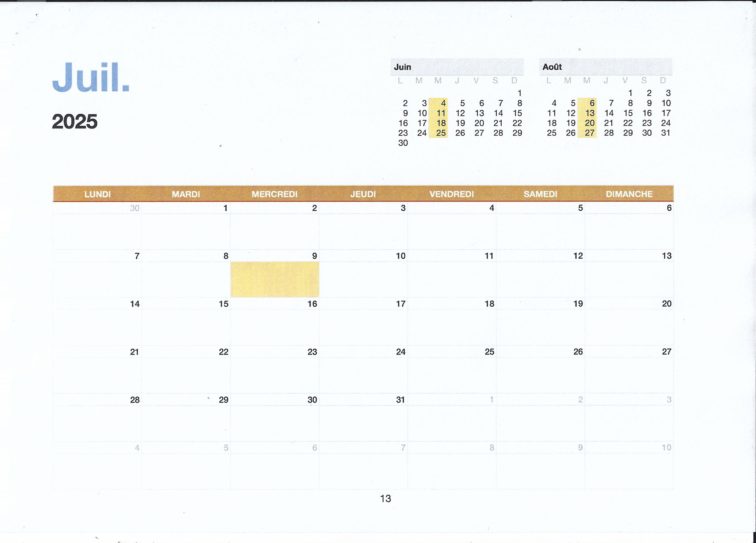756x543 pixels.
Task: Click Thursday July 24 in the main grid
Action: pos(401,352)
